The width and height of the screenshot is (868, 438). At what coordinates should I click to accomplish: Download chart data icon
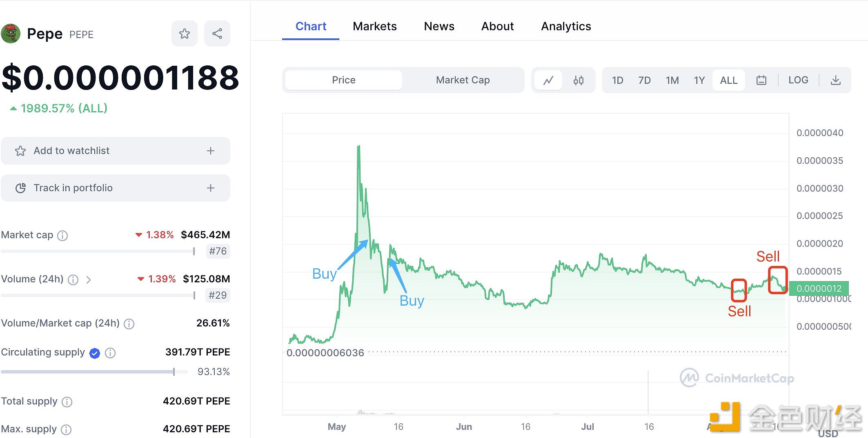click(836, 80)
